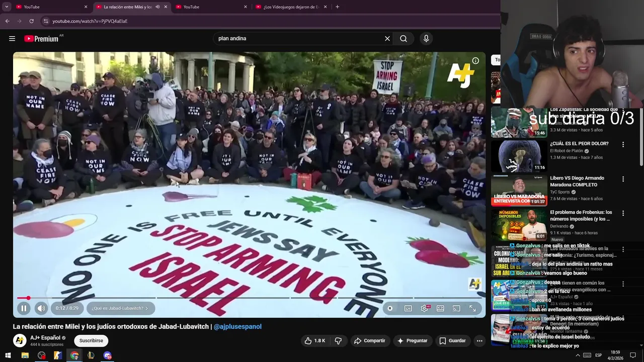Image resolution: width=644 pixels, height=362 pixels.
Task: Click the Preguntar button
Action: pyautogui.click(x=412, y=341)
